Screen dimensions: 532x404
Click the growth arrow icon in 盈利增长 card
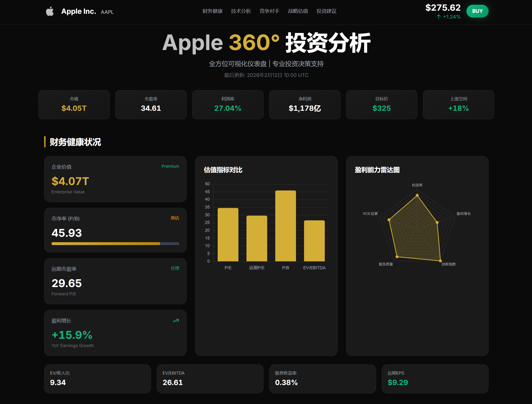tap(175, 320)
